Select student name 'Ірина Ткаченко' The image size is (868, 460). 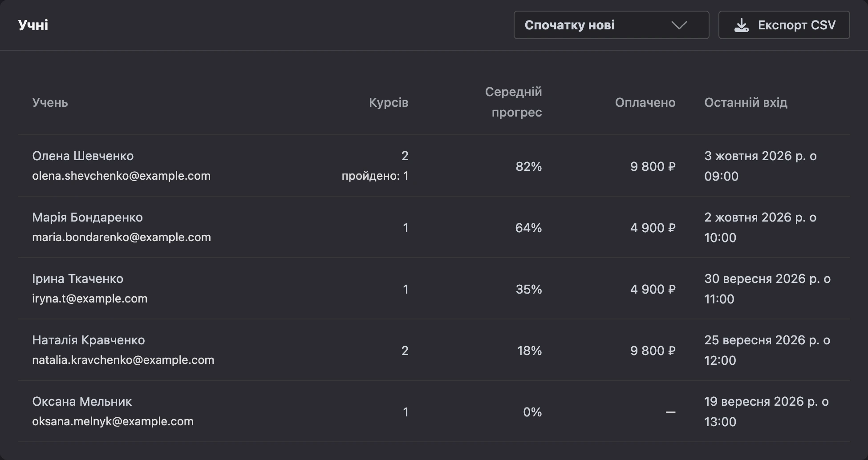(x=77, y=279)
